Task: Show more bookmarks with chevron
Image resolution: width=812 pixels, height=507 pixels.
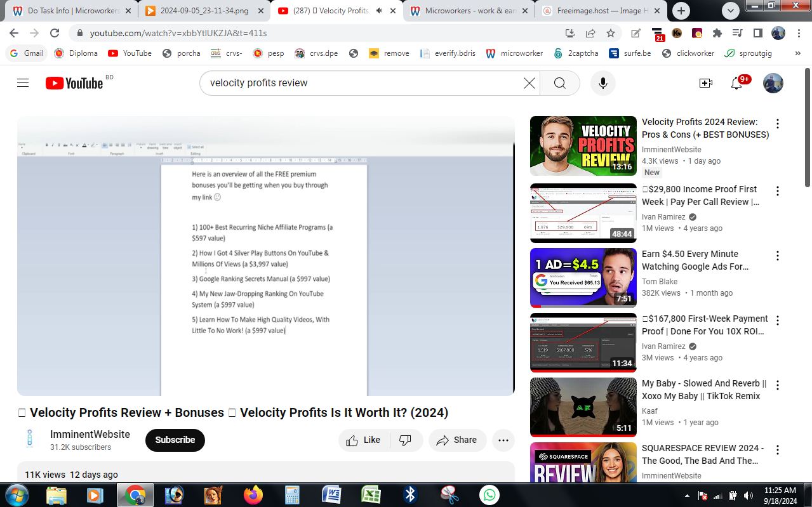Action: coord(797,53)
